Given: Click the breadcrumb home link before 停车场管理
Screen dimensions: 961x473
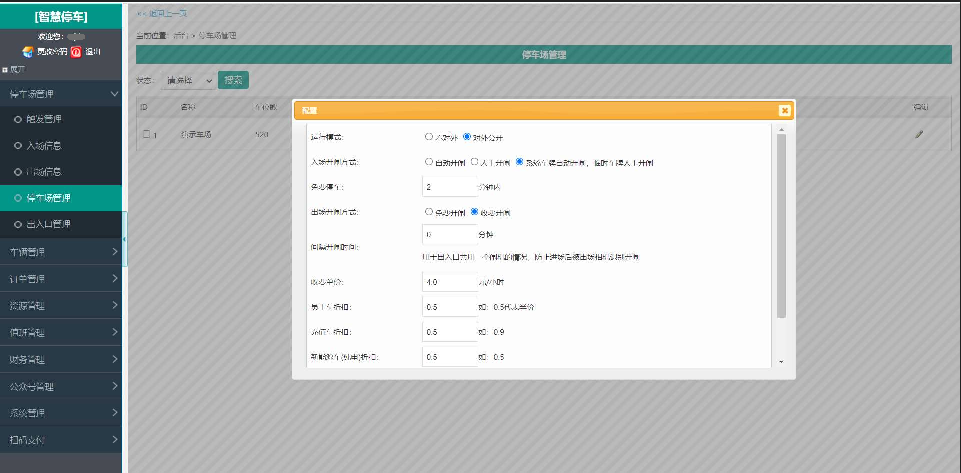Looking at the screenshot, I should (x=181, y=36).
